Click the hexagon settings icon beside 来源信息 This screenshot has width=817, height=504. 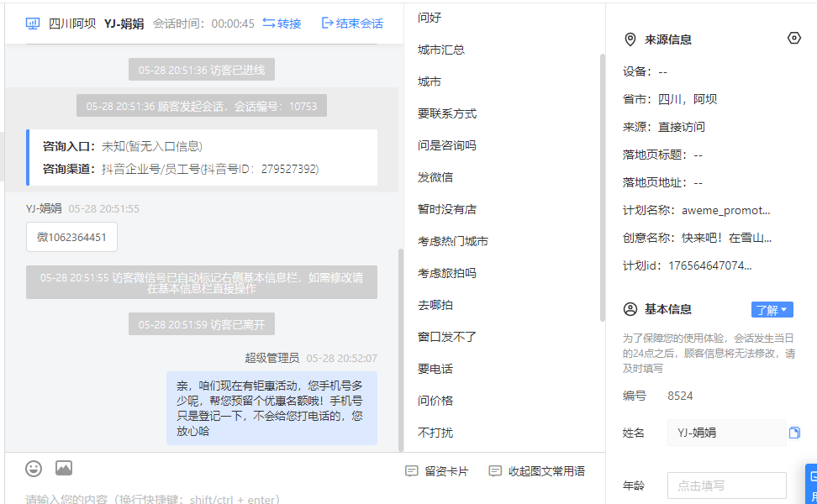tap(794, 38)
